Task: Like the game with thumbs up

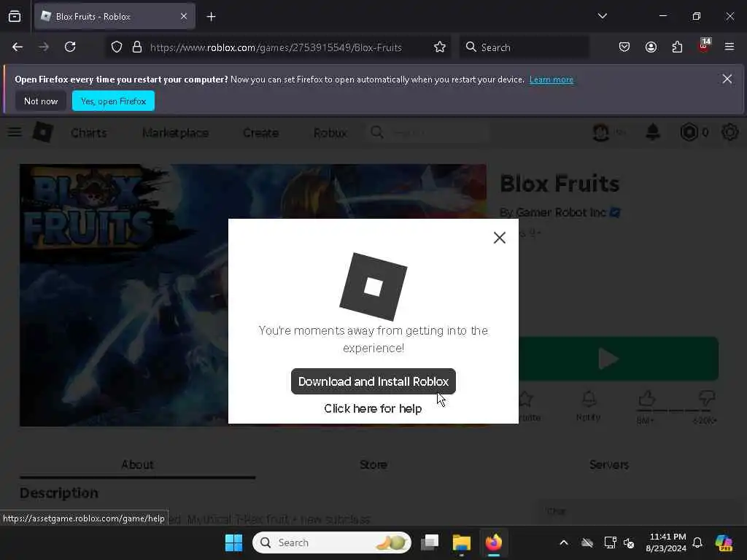Action: pos(646,398)
